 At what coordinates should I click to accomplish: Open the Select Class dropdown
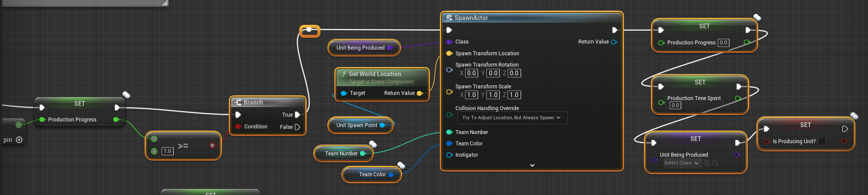tap(681, 163)
